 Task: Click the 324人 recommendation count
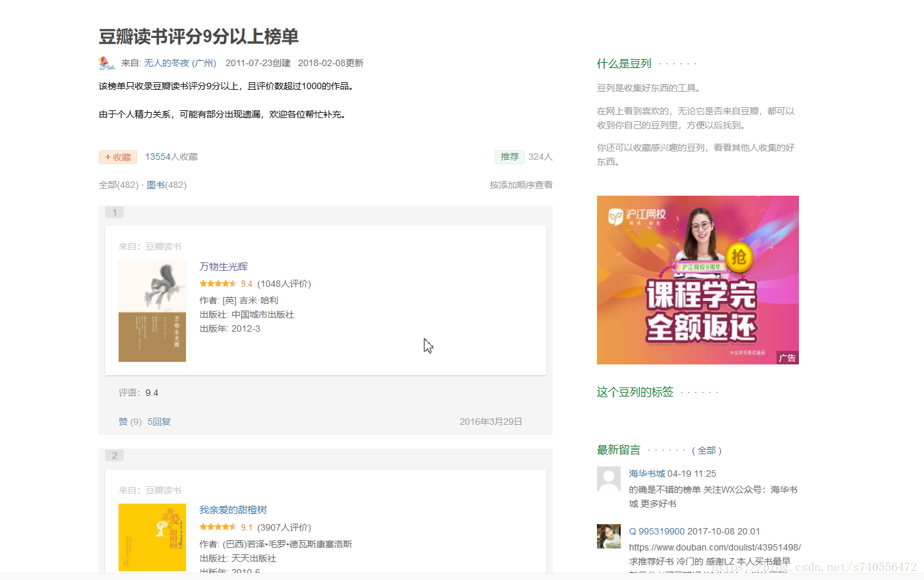tap(541, 157)
